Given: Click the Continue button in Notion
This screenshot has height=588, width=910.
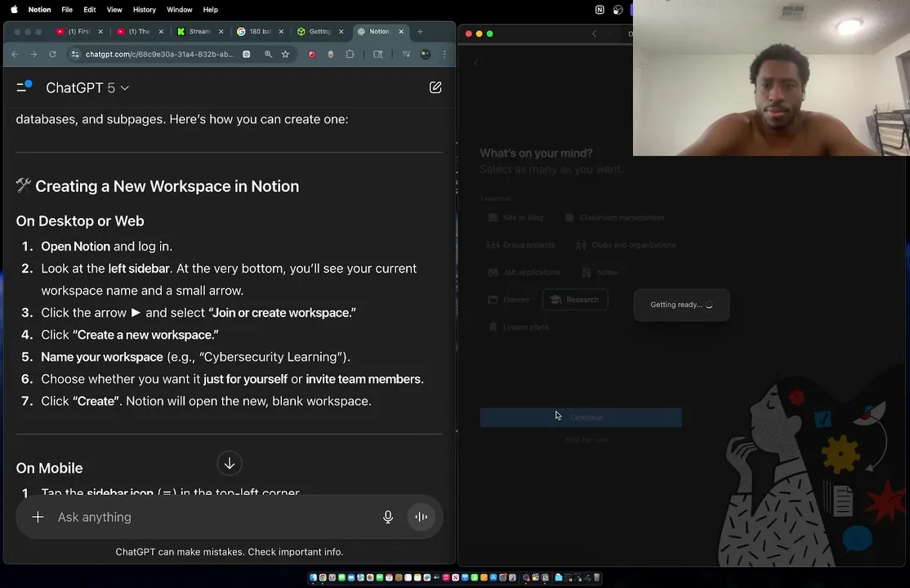Looking at the screenshot, I should pyautogui.click(x=580, y=417).
